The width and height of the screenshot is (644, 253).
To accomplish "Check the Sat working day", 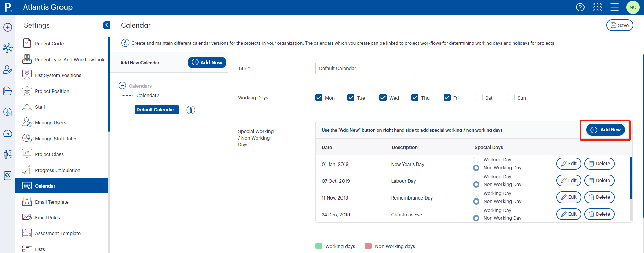I will 479,98.
